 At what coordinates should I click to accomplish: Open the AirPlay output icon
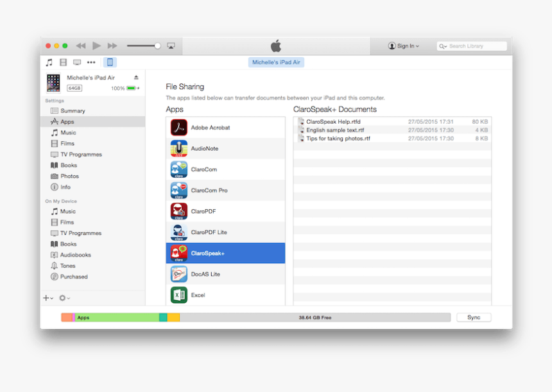coord(171,46)
